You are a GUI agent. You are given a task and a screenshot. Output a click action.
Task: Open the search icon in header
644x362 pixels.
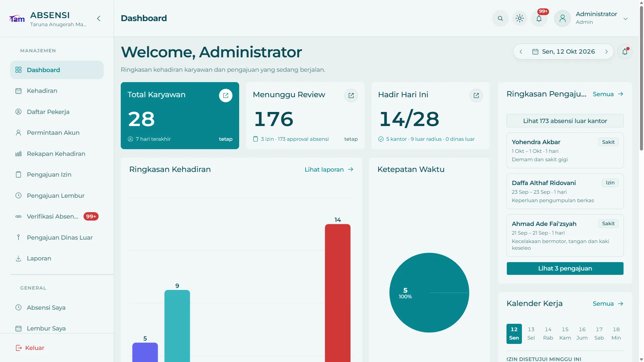click(x=500, y=18)
